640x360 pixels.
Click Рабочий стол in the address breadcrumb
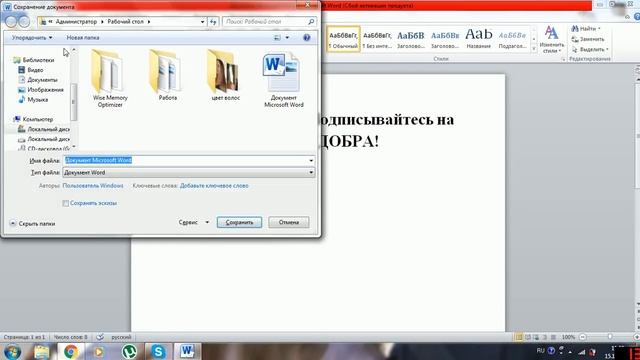tap(125, 22)
